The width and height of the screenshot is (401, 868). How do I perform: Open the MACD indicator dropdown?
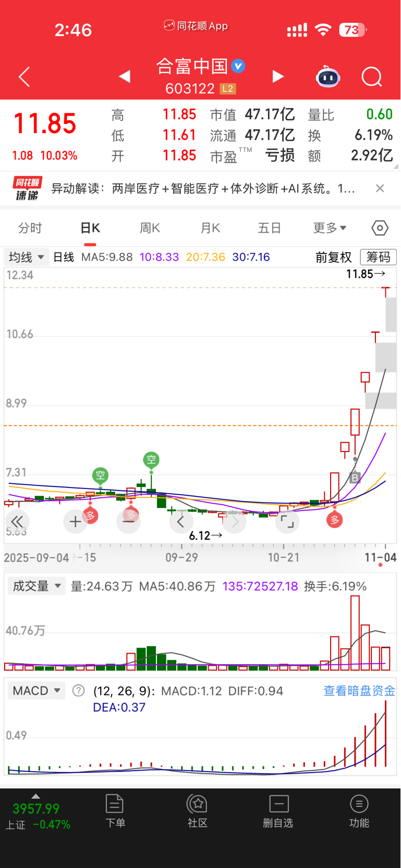click(37, 691)
